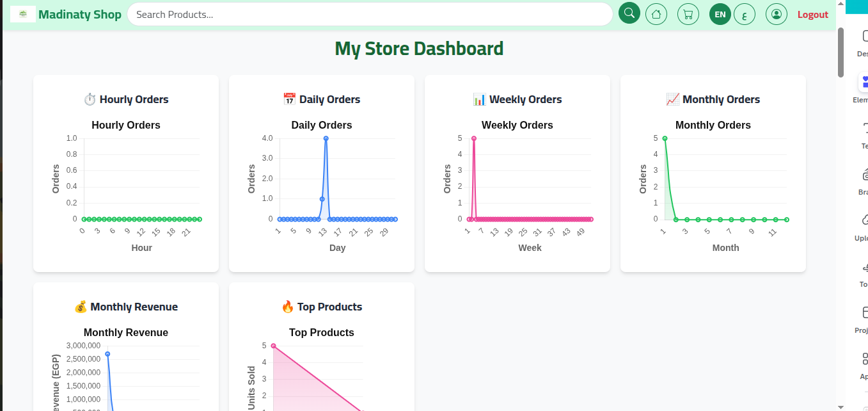Click the Daily Orders peak point at 4.0

(326, 138)
